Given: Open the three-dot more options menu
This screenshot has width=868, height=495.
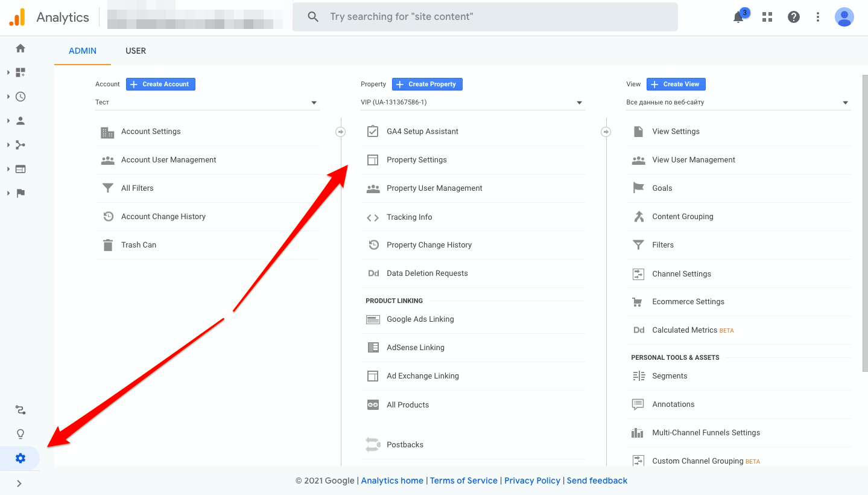Looking at the screenshot, I should pyautogui.click(x=818, y=17).
